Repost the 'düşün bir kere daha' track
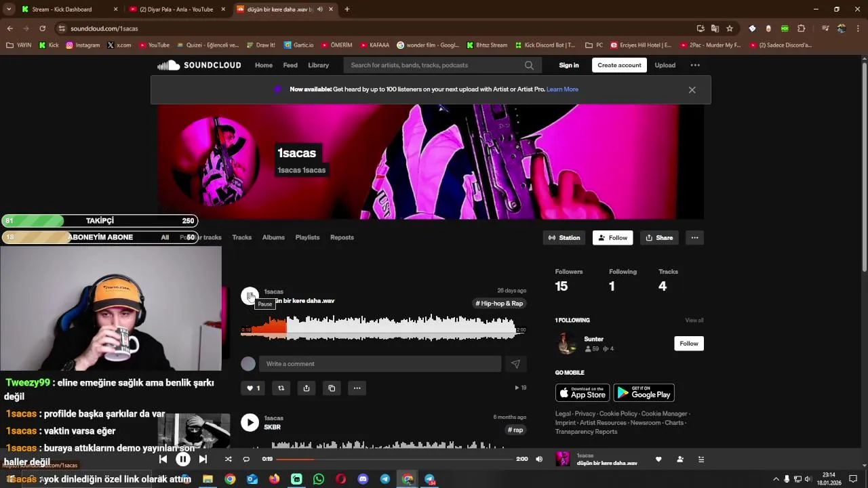The width and height of the screenshot is (868, 488). pos(281,388)
